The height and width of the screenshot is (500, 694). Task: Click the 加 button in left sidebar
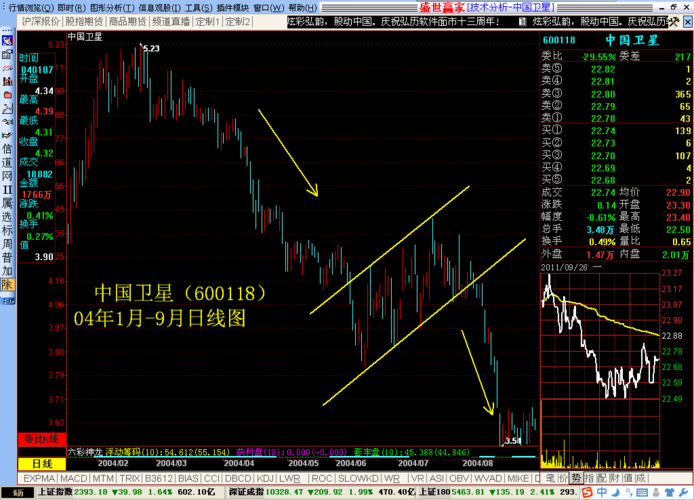(x=7, y=271)
